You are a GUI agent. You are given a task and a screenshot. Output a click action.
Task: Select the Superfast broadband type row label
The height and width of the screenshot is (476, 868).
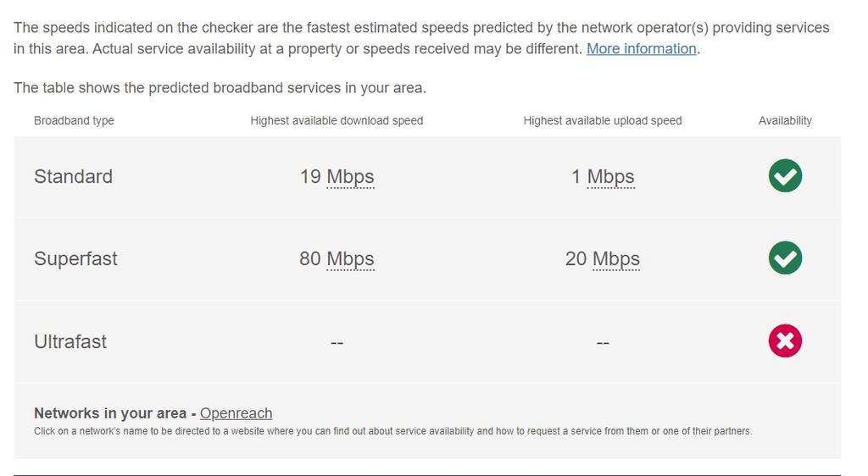click(75, 258)
